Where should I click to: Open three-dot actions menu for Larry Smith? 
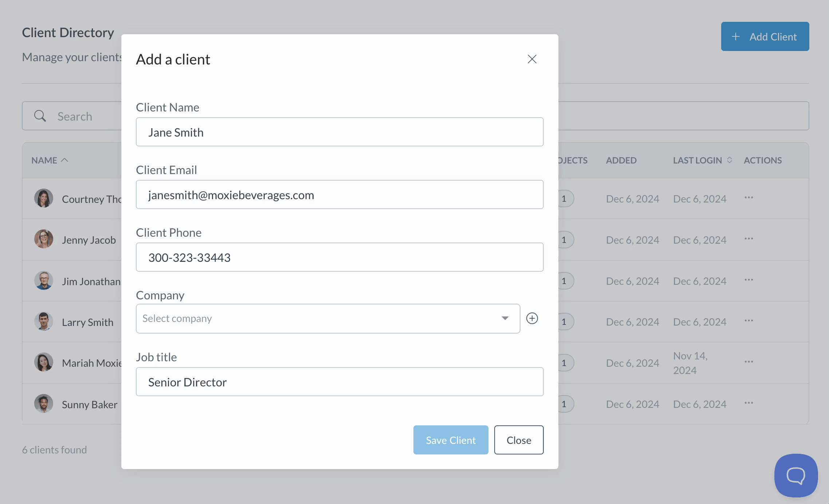tap(749, 321)
